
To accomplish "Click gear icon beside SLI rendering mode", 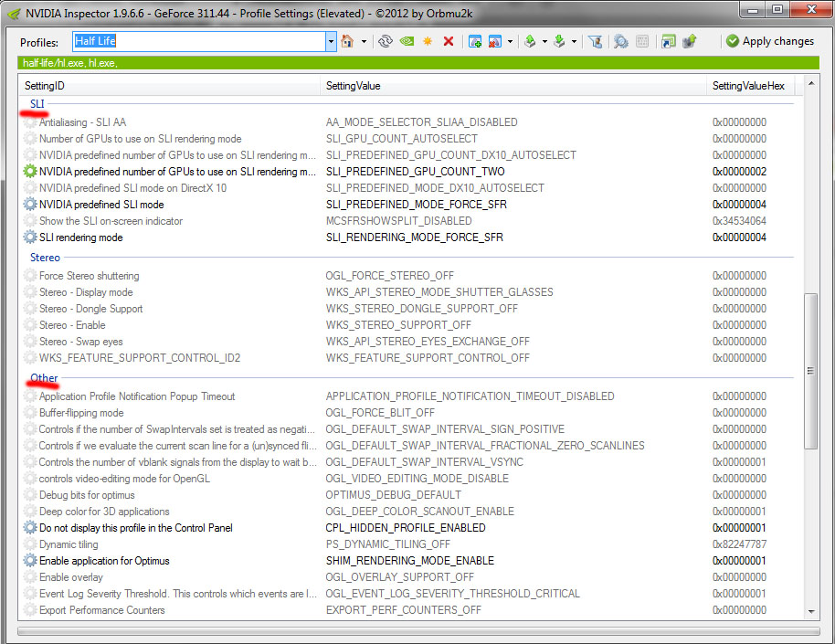I will (30, 237).
